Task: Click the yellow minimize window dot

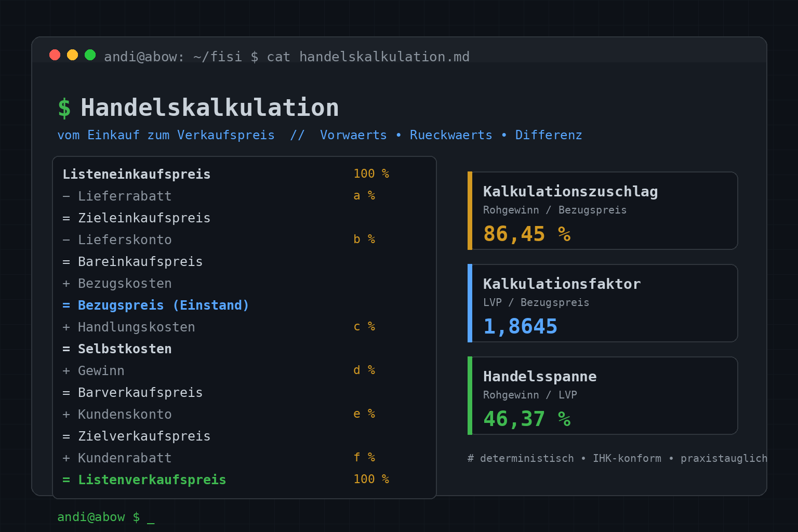Action: (72, 55)
